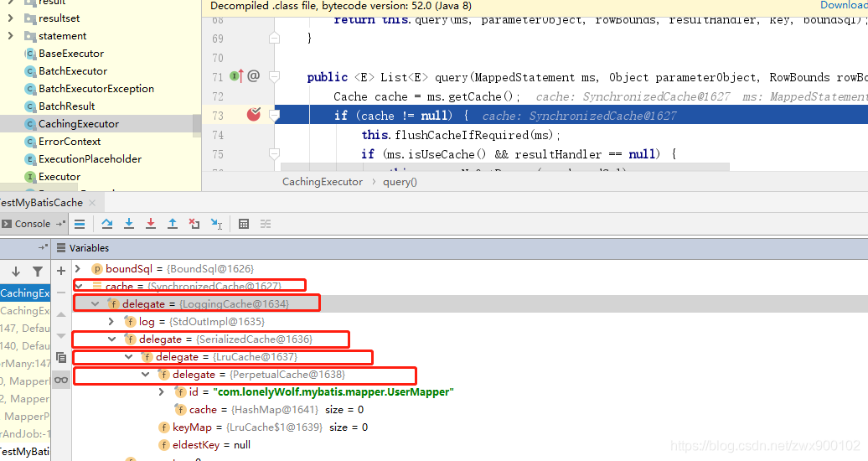Click the resultset folder name
Screen dimensions: 868x461
pyautogui.click(x=59, y=18)
